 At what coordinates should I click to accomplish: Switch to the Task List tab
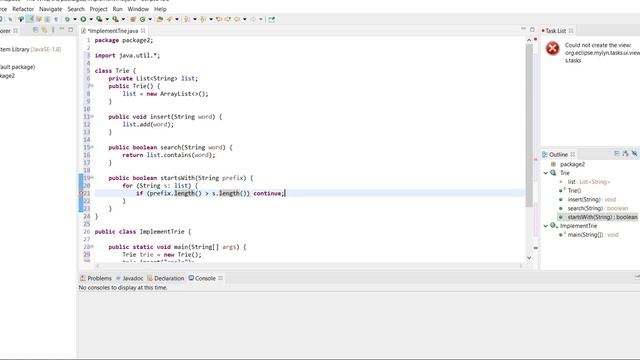point(555,31)
